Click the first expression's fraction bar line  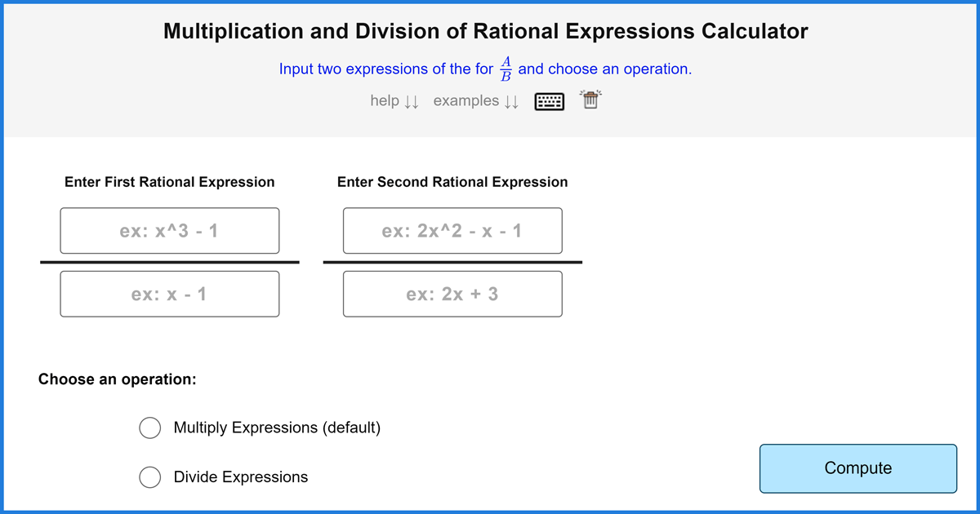click(169, 262)
